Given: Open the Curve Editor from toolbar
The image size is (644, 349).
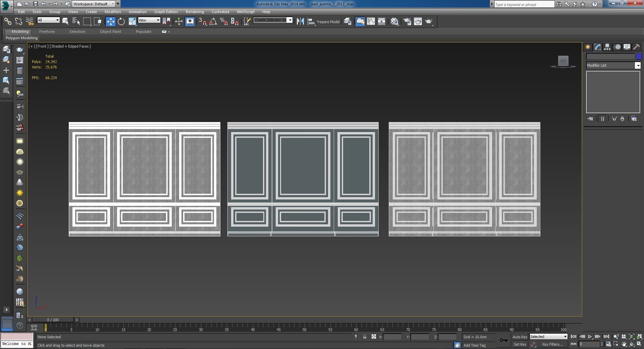Looking at the screenshot, I should pyautogui.click(x=371, y=21).
